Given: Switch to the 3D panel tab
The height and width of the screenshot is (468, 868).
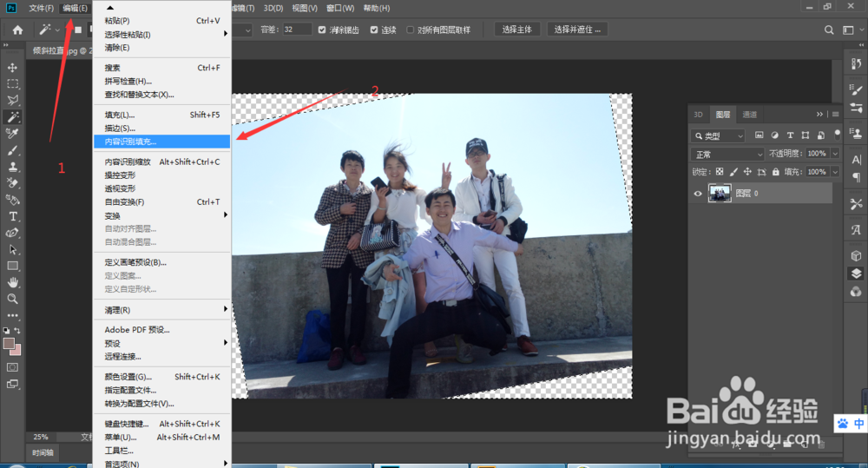Looking at the screenshot, I should click(698, 115).
